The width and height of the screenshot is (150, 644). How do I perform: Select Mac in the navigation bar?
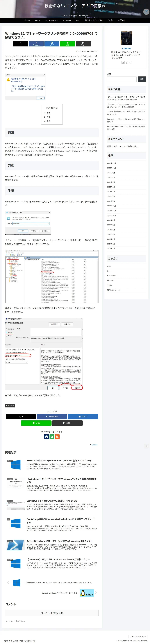(x=78, y=21)
